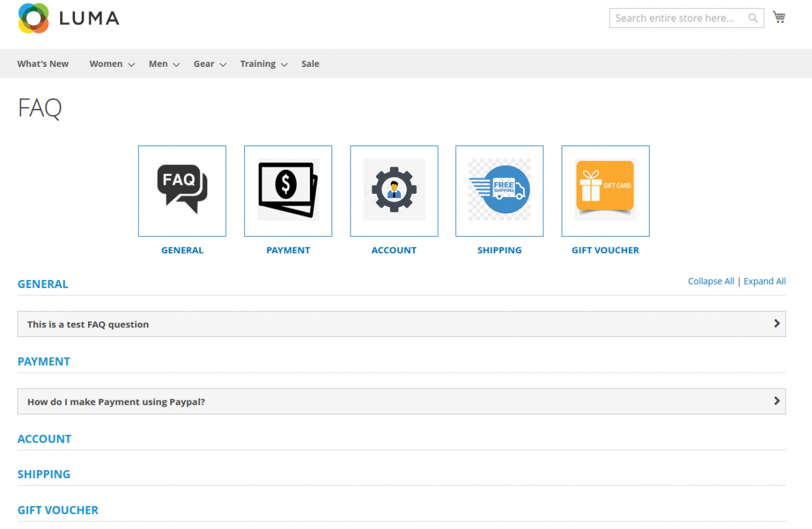Click the FAQ speech bubble icon for General category
This screenshot has height=529, width=812.
pyautogui.click(x=181, y=190)
